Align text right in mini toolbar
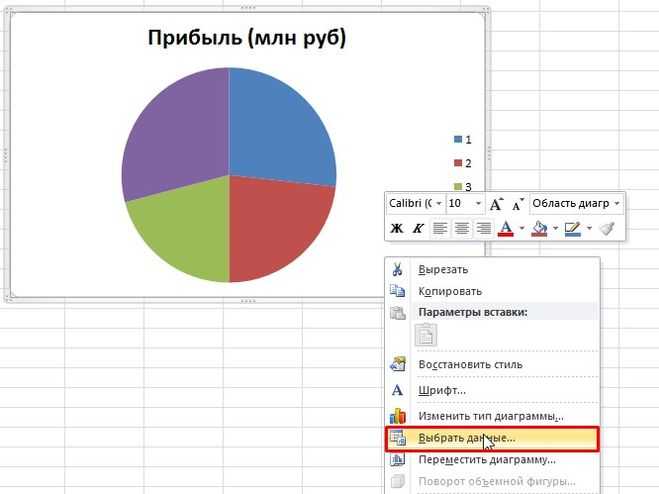 click(x=484, y=228)
